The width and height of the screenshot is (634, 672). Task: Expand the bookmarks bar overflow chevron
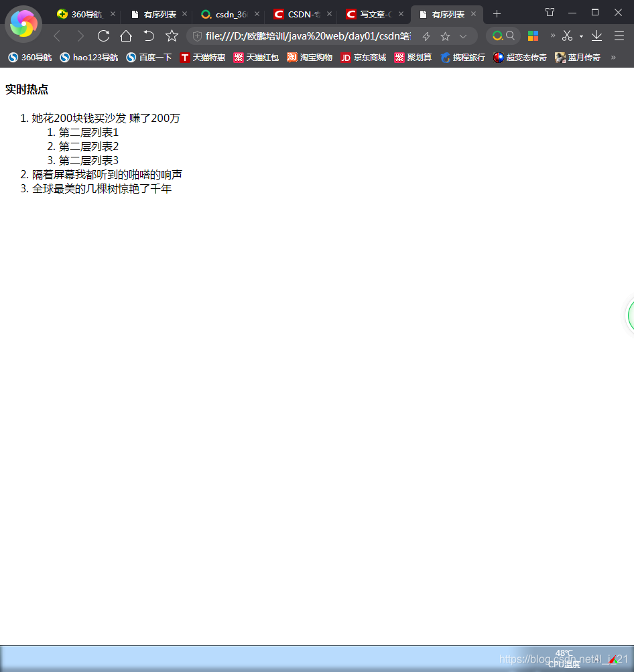tap(613, 58)
